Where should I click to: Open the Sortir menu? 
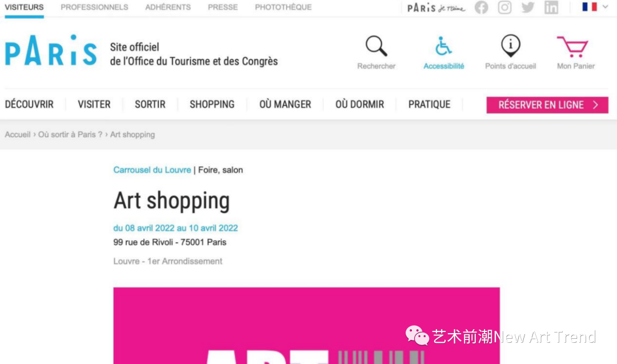tap(150, 104)
